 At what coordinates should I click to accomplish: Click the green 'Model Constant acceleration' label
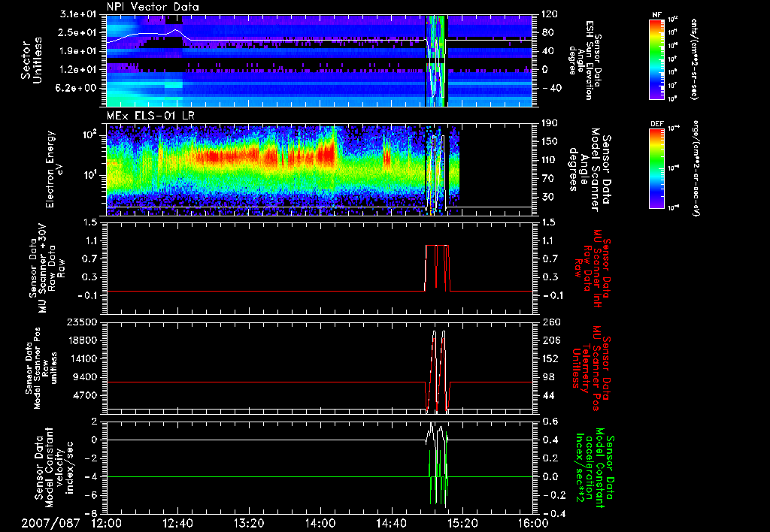[x=595, y=467]
